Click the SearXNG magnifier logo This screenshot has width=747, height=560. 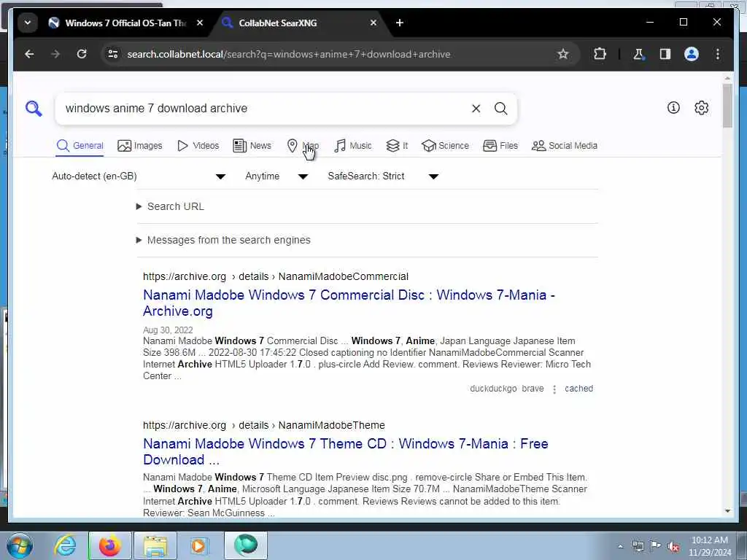(34, 109)
